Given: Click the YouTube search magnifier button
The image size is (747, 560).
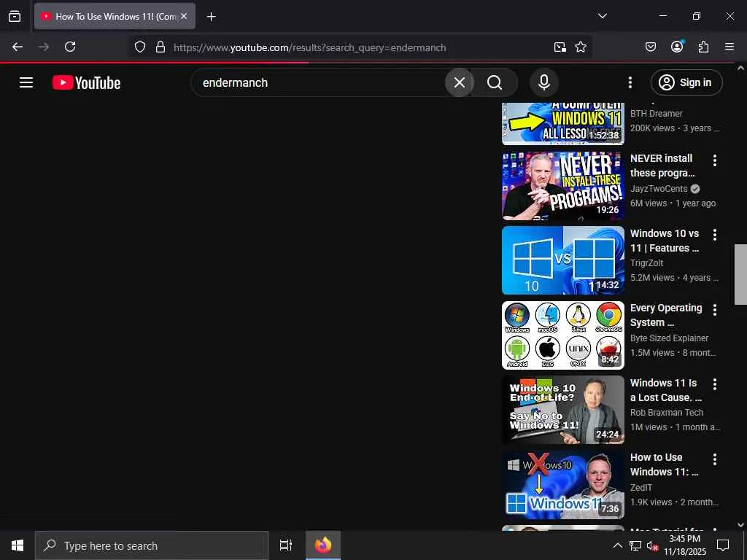Looking at the screenshot, I should click(x=495, y=82).
